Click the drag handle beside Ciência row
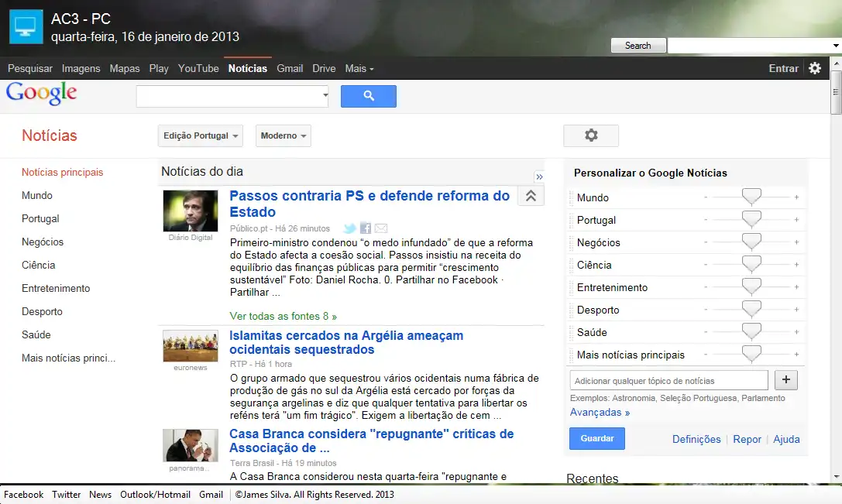842x504 pixels. pyautogui.click(x=572, y=265)
